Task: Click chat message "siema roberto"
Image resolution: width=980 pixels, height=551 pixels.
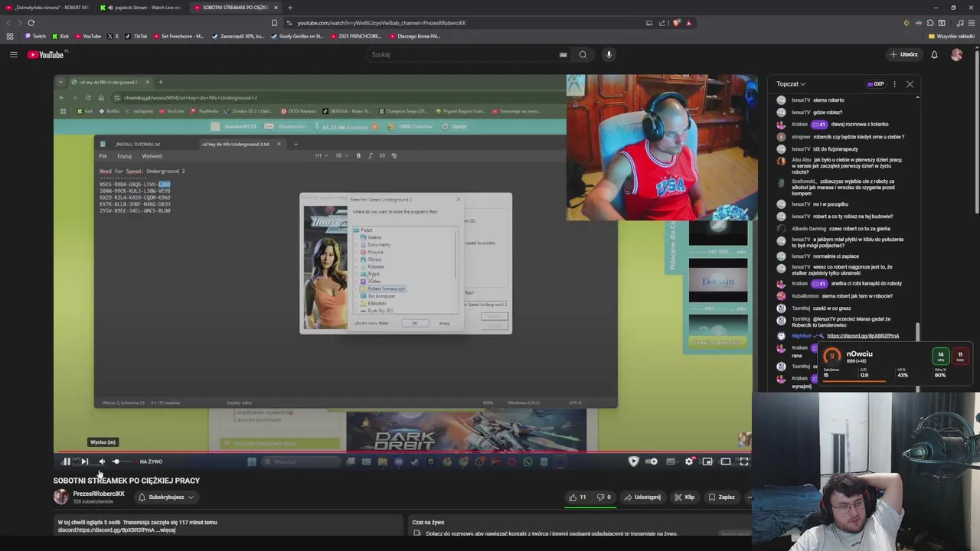Action: (x=828, y=100)
